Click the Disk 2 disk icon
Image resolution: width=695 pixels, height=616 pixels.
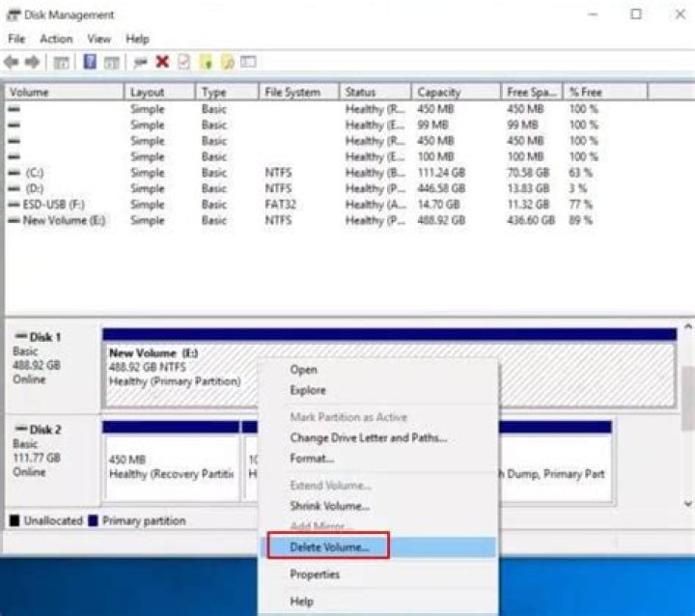(x=21, y=429)
